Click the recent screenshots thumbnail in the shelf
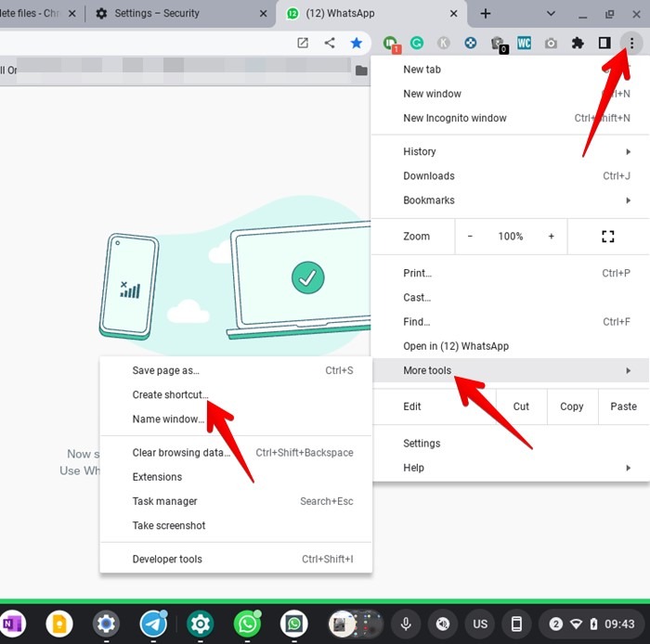This screenshot has height=644, width=650. pyautogui.click(x=356, y=624)
